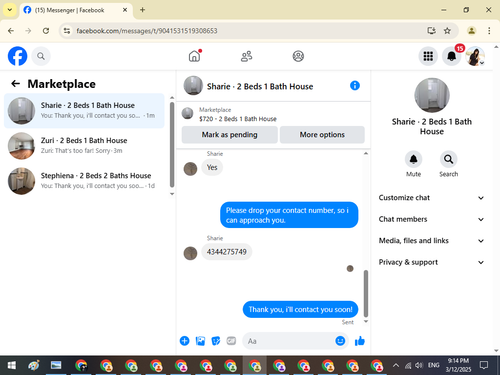The height and width of the screenshot is (375, 500).
Task: Click the address bar URL
Action: click(147, 31)
